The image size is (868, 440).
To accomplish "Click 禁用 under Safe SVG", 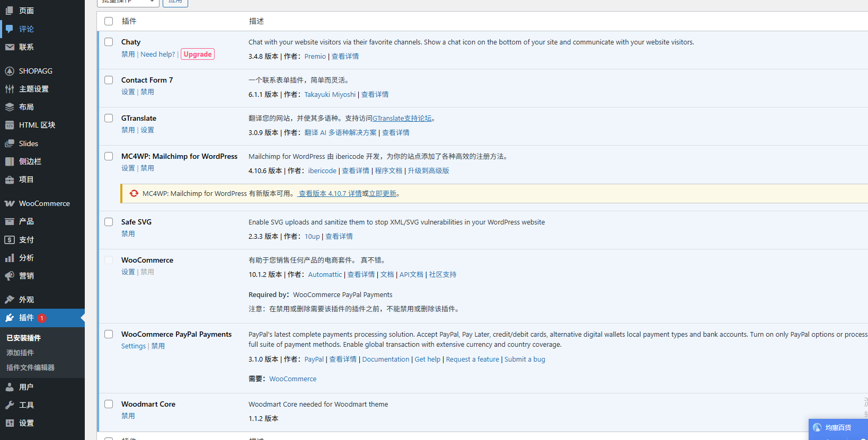I will point(128,234).
